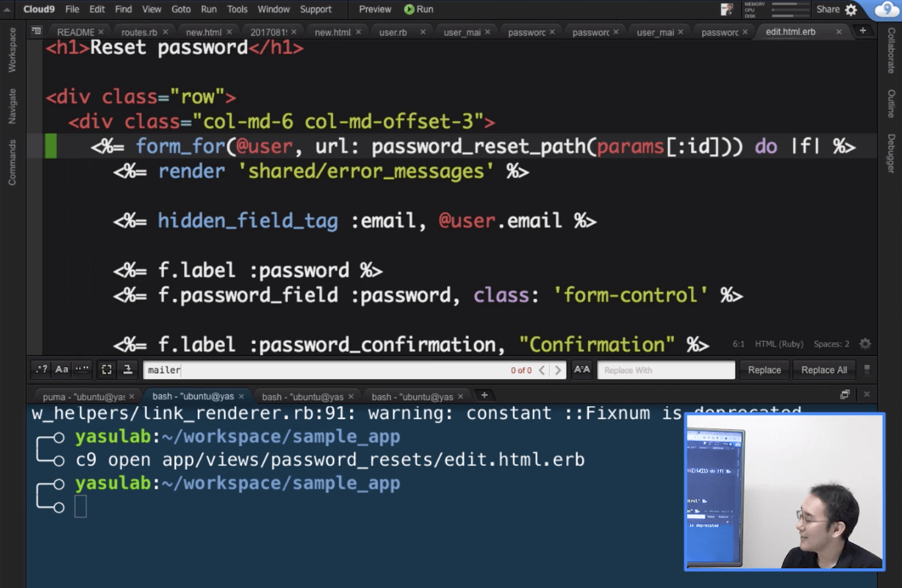Go to the previous search match arrow
This screenshot has width=902, height=588.
tap(542, 370)
